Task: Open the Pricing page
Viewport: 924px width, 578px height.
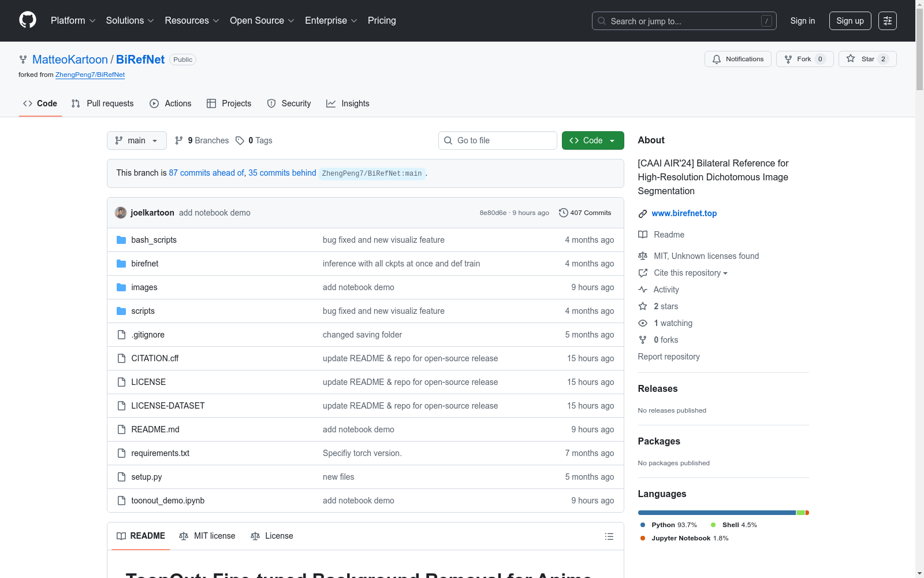Action: [382, 21]
